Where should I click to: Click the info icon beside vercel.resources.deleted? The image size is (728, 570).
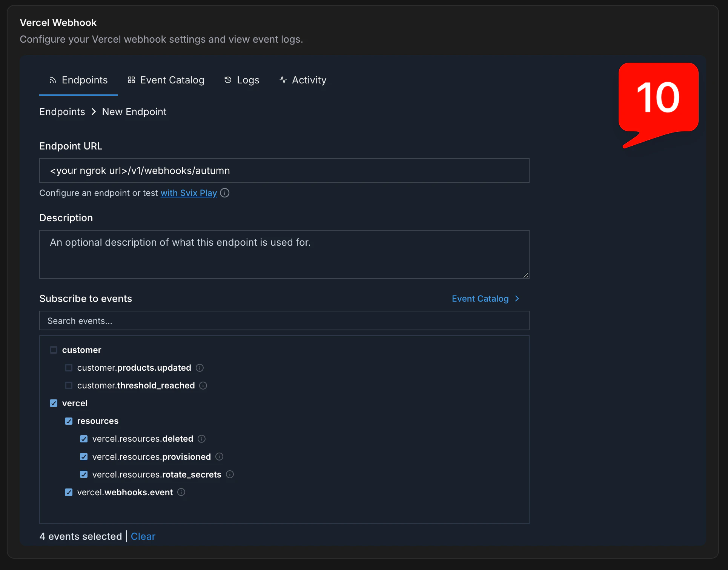[x=201, y=439]
